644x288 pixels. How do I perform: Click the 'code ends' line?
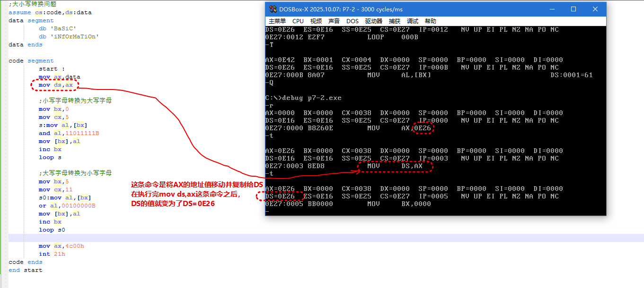[x=26, y=262]
